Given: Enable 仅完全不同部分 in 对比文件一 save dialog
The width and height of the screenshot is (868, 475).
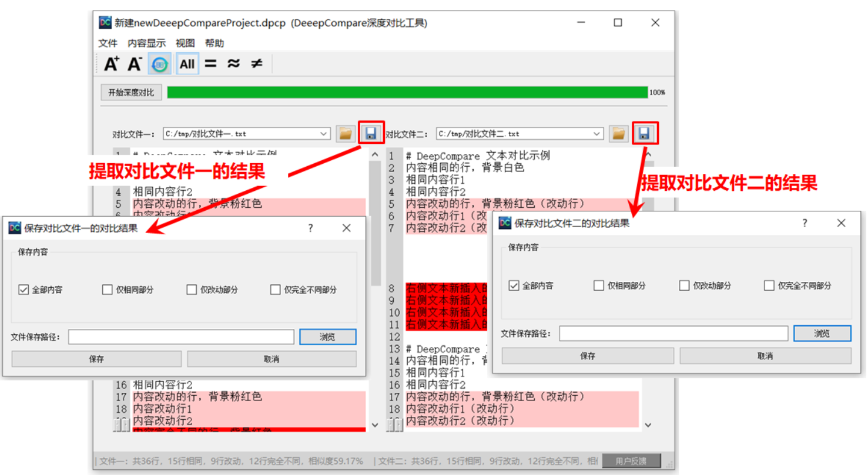Looking at the screenshot, I should click(275, 289).
